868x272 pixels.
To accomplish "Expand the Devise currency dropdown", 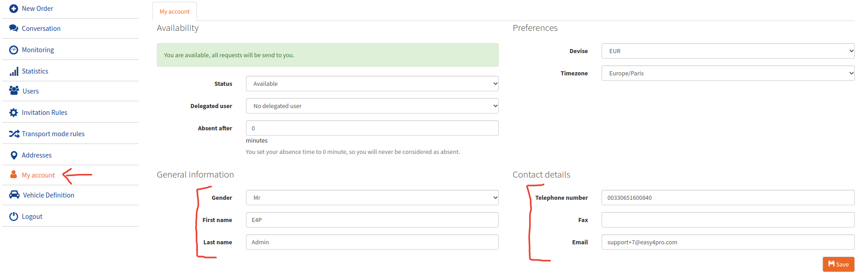I will [x=728, y=51].
